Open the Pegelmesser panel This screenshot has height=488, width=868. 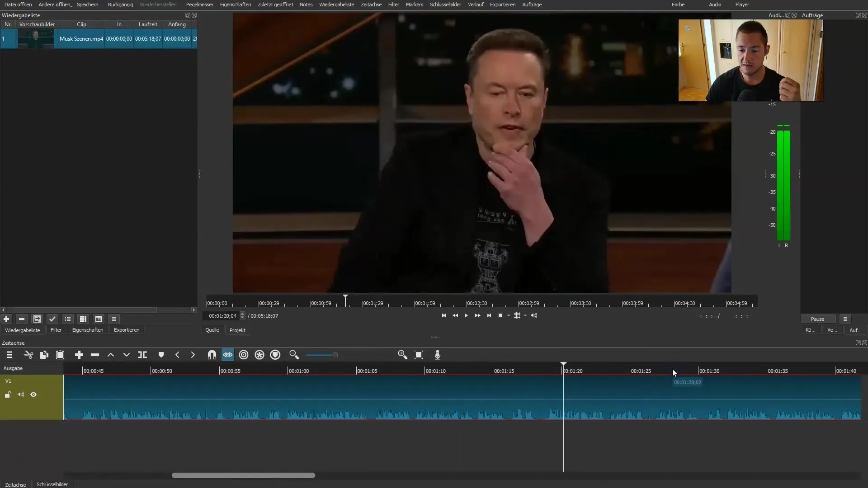(x=200, y=5)
